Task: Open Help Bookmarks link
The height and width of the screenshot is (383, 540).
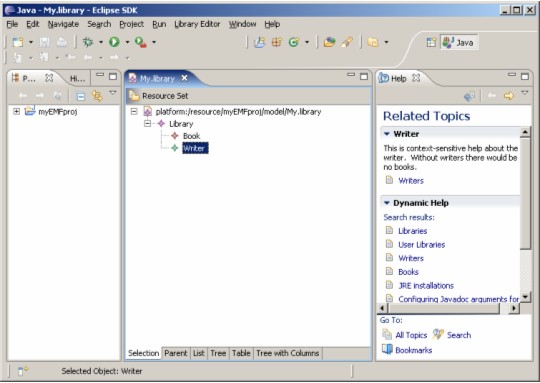Action: (x=414, y=350)
